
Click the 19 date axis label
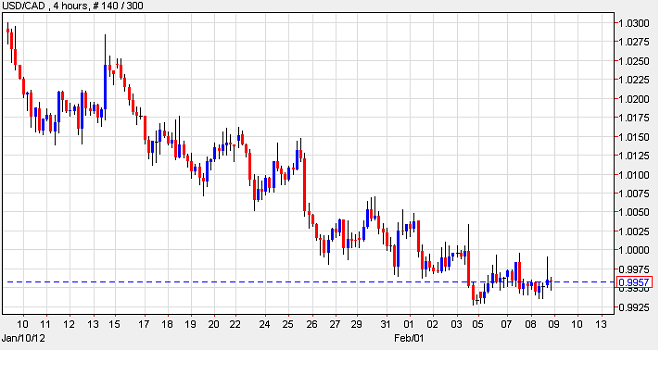[x=190, y=325]
